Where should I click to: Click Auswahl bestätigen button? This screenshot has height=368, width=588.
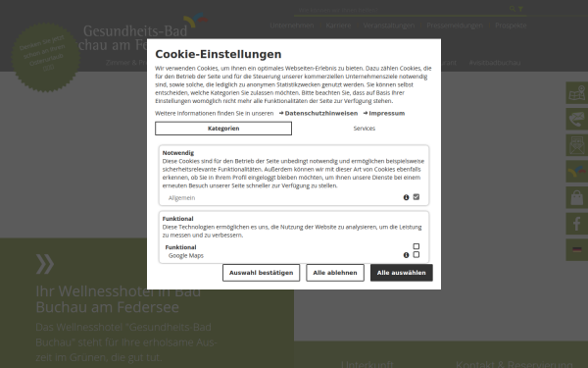(261, 273)
